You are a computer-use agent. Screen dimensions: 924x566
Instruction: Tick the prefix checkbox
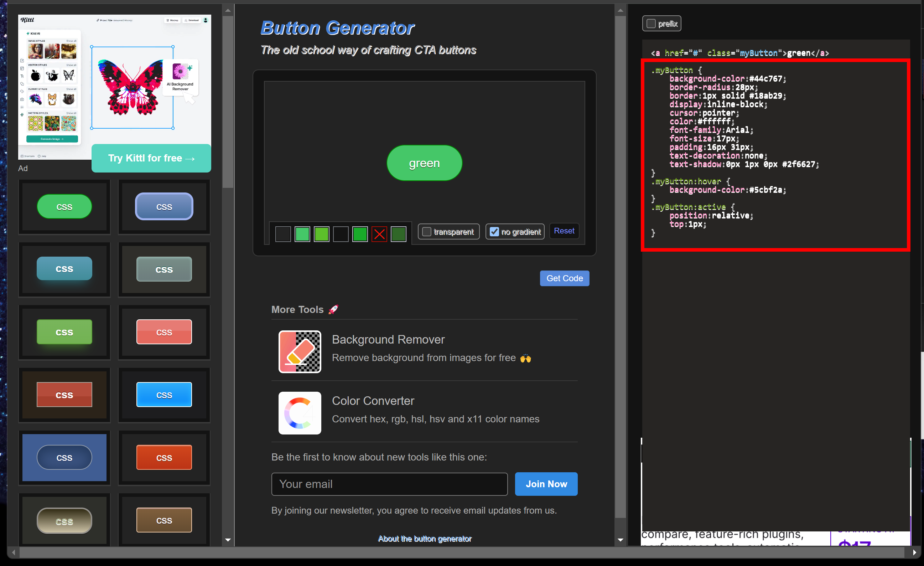[x=651, y=24]
